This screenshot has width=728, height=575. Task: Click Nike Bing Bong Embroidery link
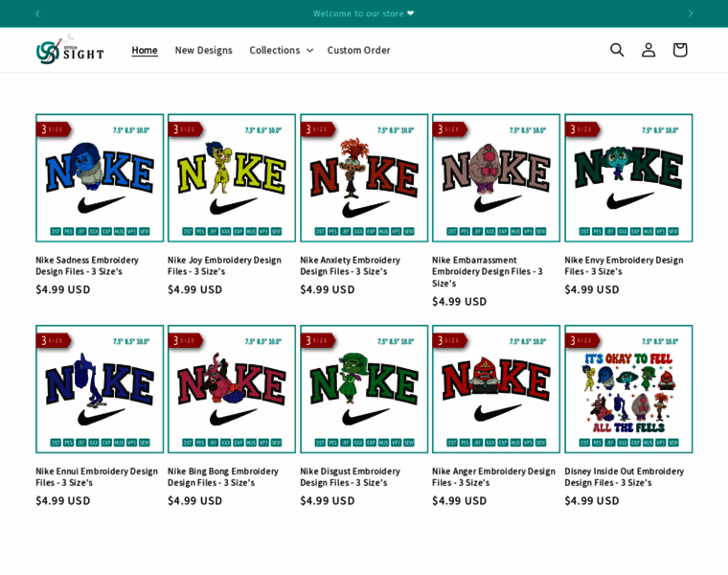(223, 477)
